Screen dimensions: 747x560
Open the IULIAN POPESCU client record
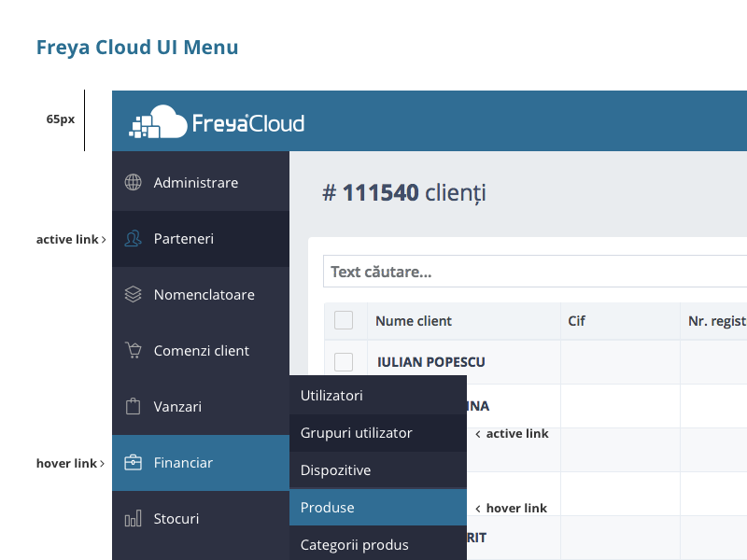(430, 361)
